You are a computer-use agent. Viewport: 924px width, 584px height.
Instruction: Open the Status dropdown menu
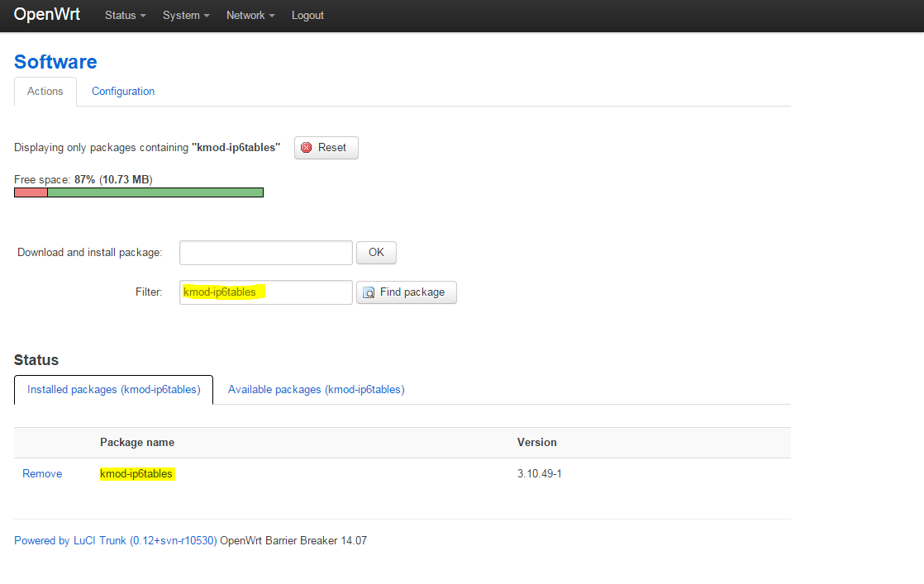[125, 16]
